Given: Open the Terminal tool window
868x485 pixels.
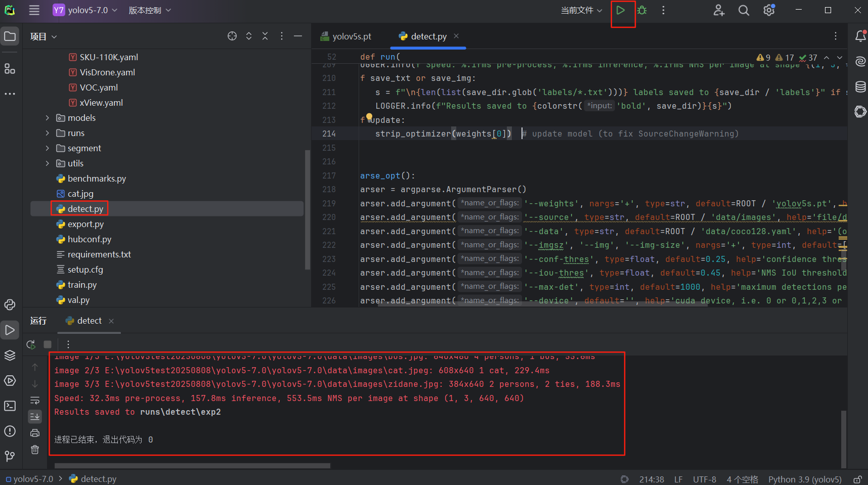Looking at the screenshot, I should (x=10, y=406).
